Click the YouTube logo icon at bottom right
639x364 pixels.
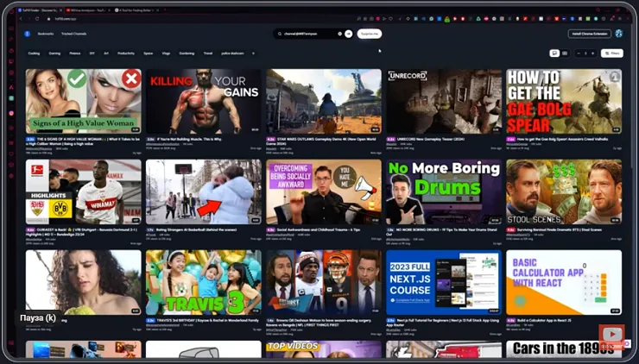click(612, 334)
